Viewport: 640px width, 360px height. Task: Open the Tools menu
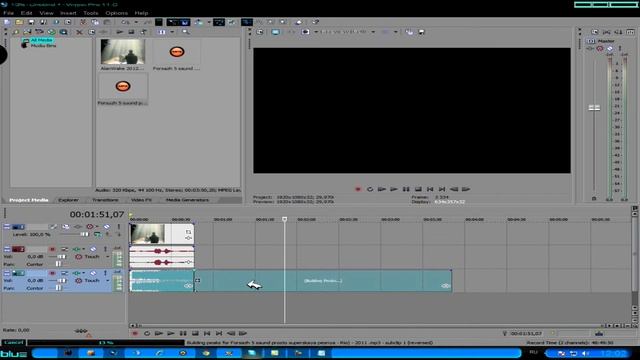click(91, 13)
